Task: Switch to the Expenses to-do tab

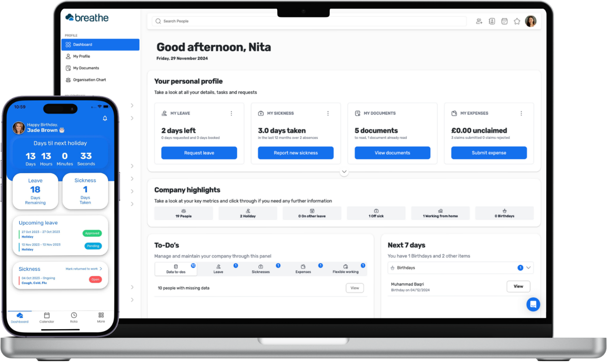Action: [303, 269]
